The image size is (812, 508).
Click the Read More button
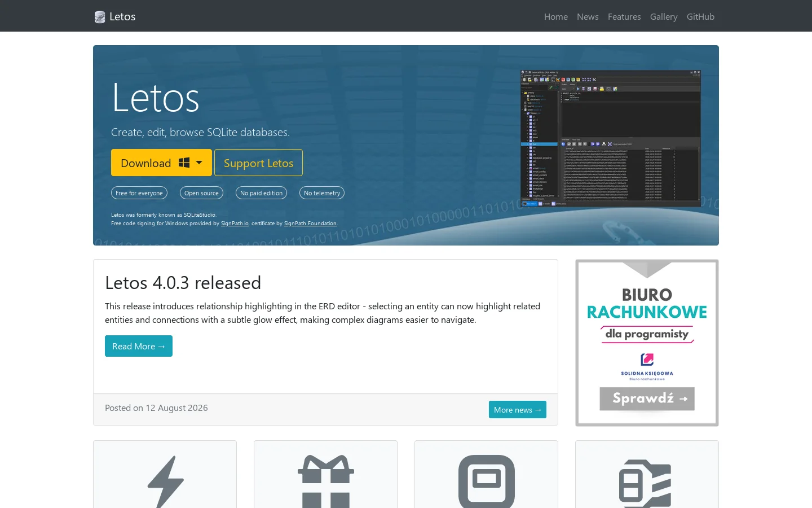click(x=139, y=346)
